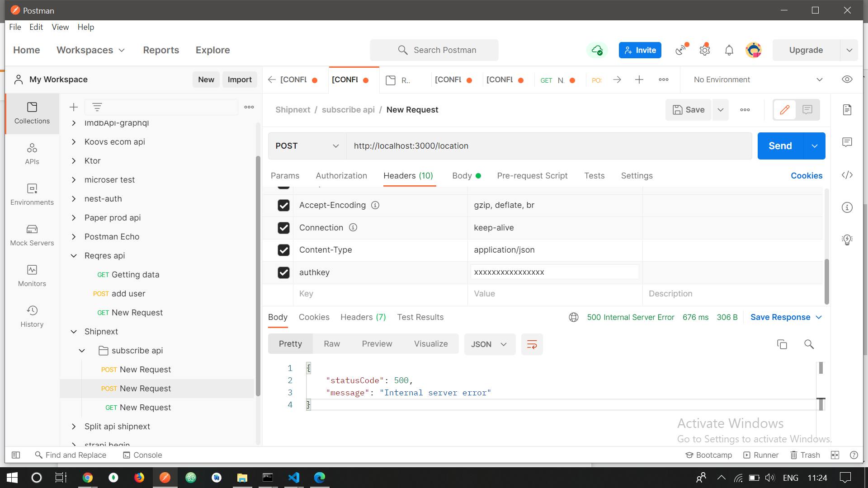Toggle the Connection header checkbox
868x488 pixels.
(284, 227)
